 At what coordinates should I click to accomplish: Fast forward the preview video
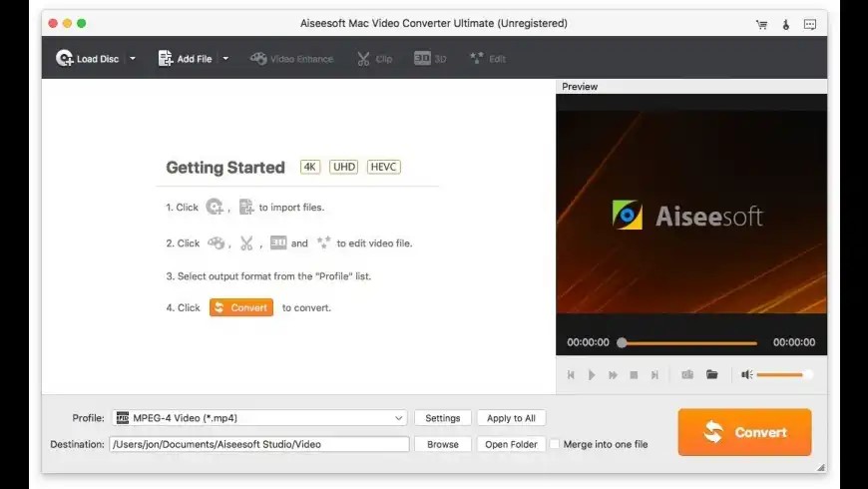pos(613,375)
